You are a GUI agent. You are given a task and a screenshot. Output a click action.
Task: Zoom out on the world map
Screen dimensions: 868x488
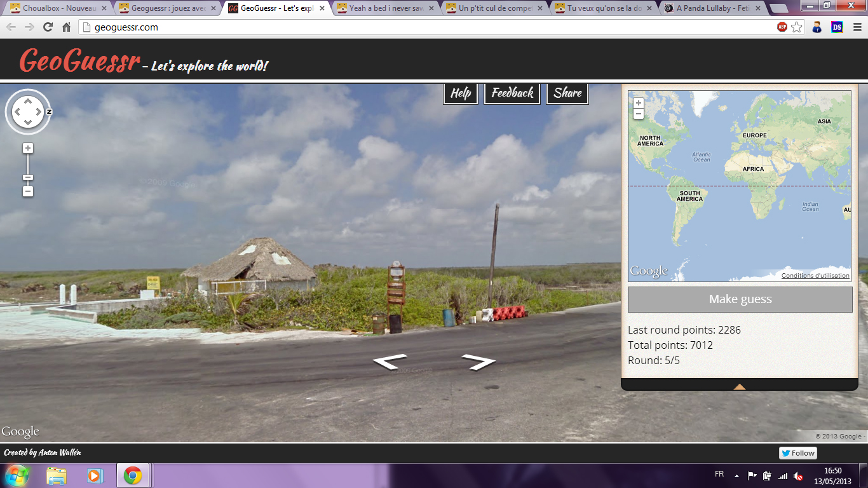[x=639, y=114]
